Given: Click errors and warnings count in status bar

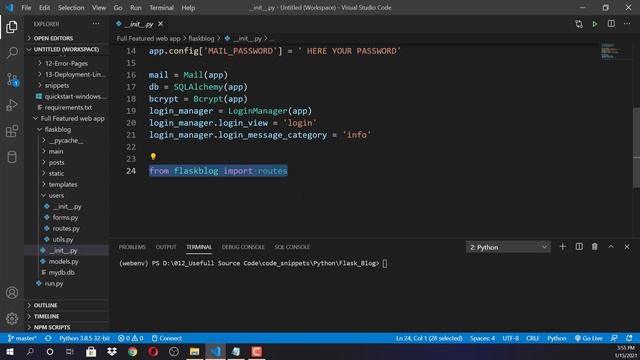Looking at the screenshot, I should 131,338.
